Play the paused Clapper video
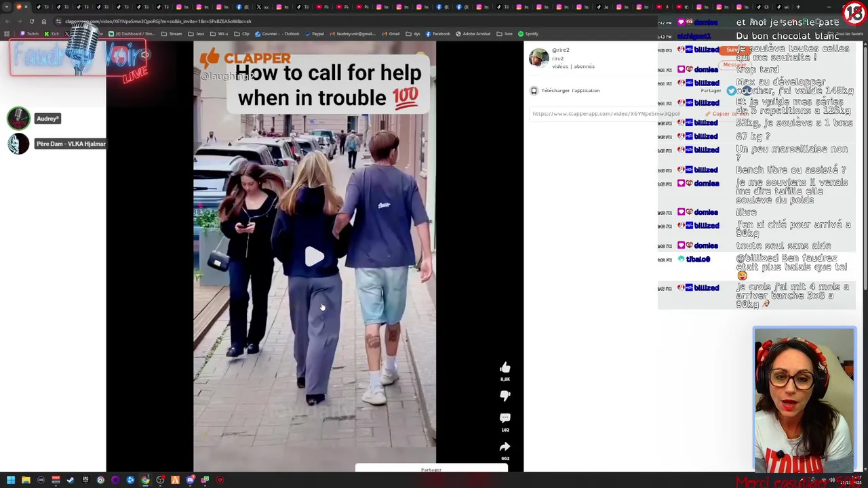This screenshot has height=488, width=868. click(x=314, y=256)
